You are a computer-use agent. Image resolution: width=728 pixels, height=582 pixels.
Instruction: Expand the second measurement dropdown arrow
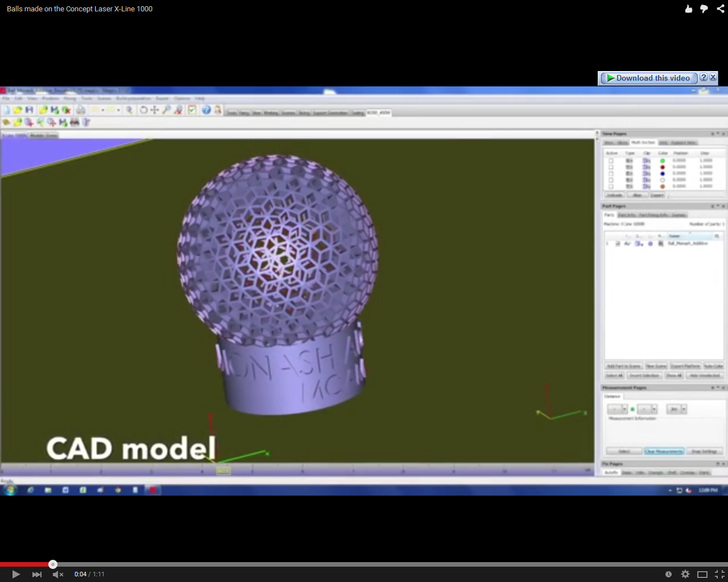point(654,409)
